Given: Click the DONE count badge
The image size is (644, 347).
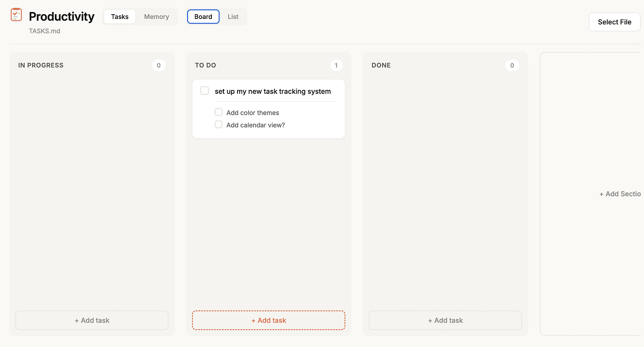Looking at the screenshot, I should pos(512,65).
